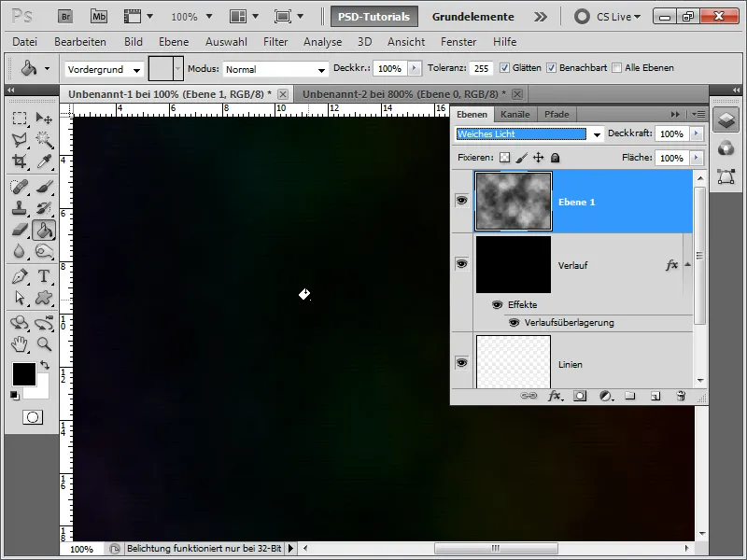Select the Zoom tool
This screenshot has width=747, height=560.
click(x=44, y=343)
